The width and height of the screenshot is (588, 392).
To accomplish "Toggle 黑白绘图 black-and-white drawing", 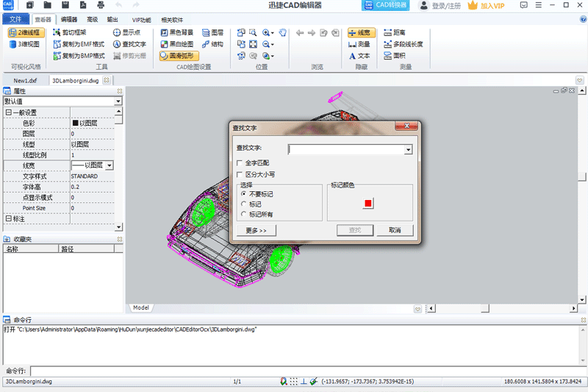I will (x=177, y=44).
